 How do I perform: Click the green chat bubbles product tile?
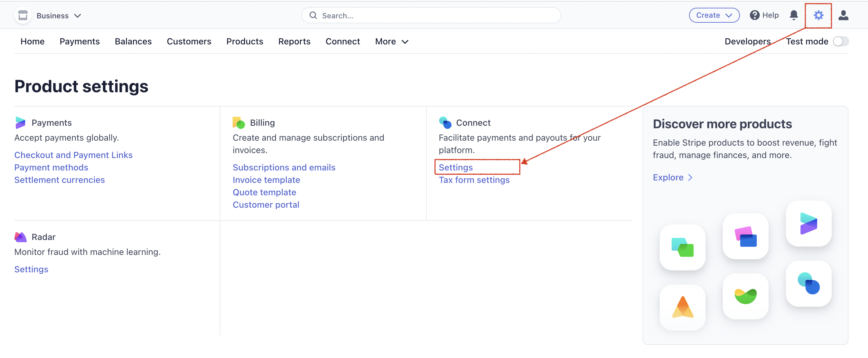tap(682, 247)
